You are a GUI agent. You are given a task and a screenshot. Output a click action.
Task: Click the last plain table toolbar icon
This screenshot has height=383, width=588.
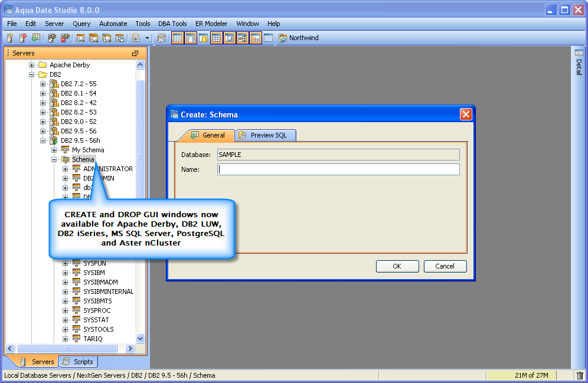pos(268,38)
